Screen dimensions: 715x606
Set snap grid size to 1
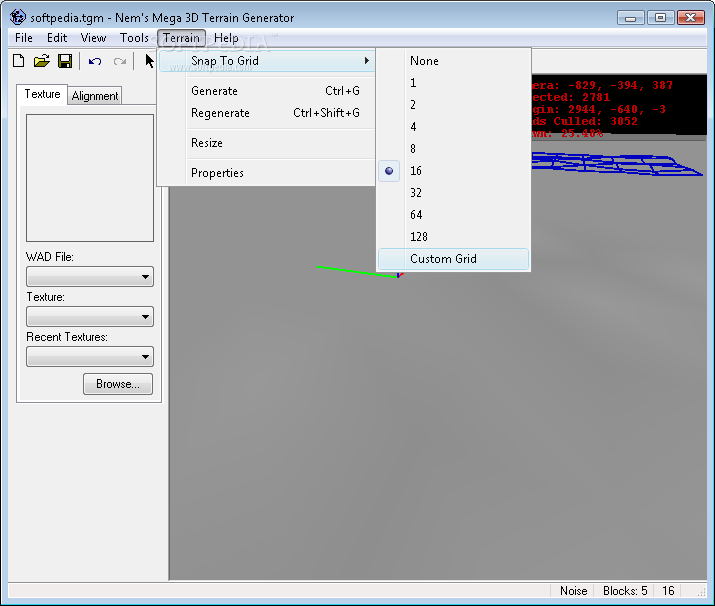point(453,83)
